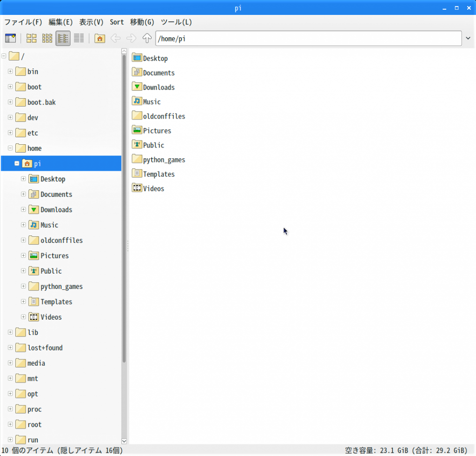Select Public in the directory tree
Image resolution: width=476 pixels, height=456 pixels.
point(51,271)
